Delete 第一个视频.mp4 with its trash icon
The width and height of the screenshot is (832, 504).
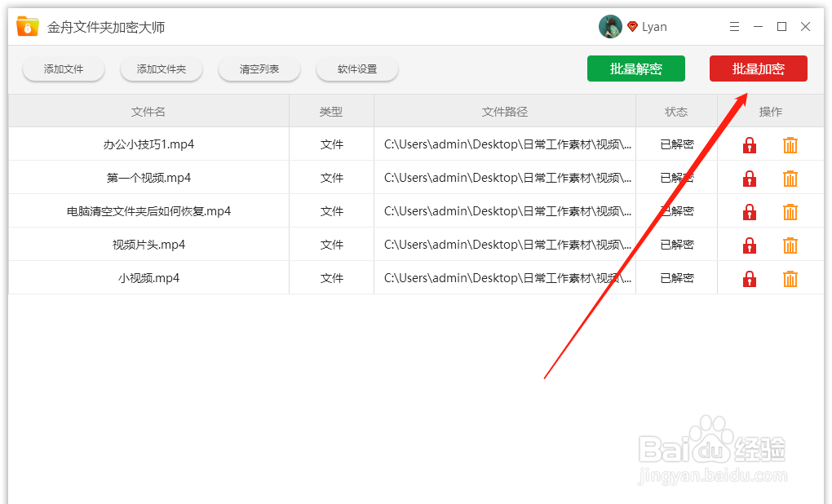pos(790,178)
